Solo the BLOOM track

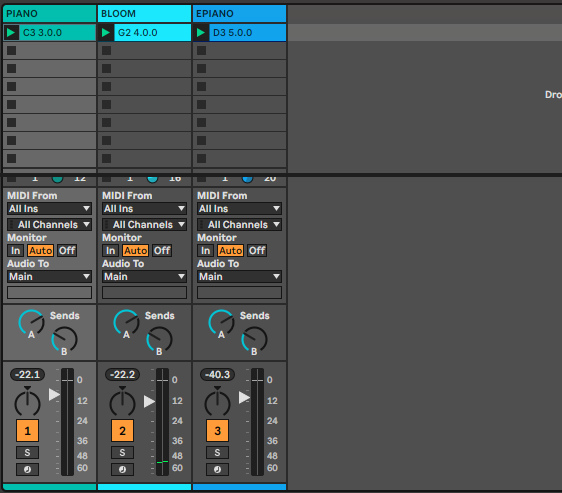tap(122, 453)
